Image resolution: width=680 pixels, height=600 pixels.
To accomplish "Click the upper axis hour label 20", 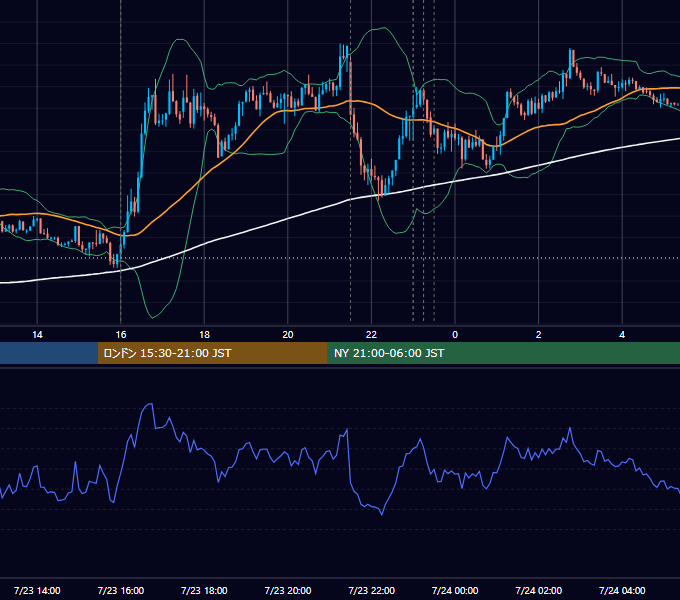I will pos(288,335).
